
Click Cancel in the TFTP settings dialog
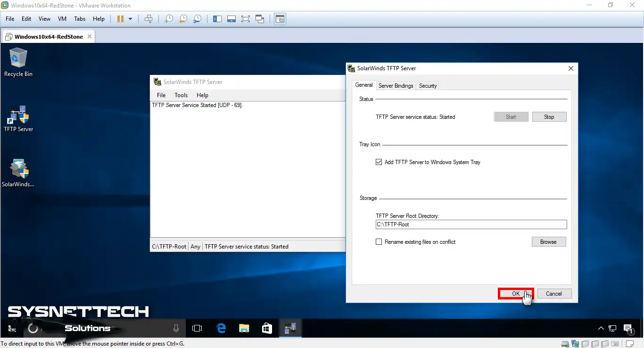coord(554,293)
